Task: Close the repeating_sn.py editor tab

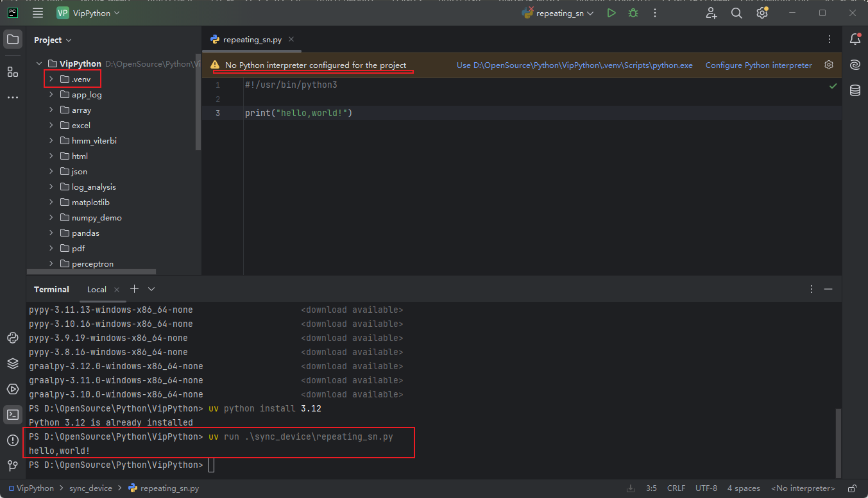Action: pos(293,40)
